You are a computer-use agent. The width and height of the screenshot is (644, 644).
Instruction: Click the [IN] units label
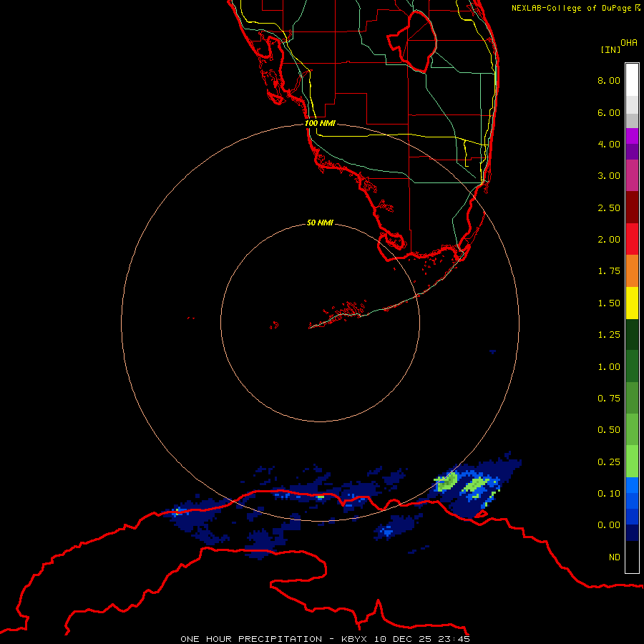610,49
